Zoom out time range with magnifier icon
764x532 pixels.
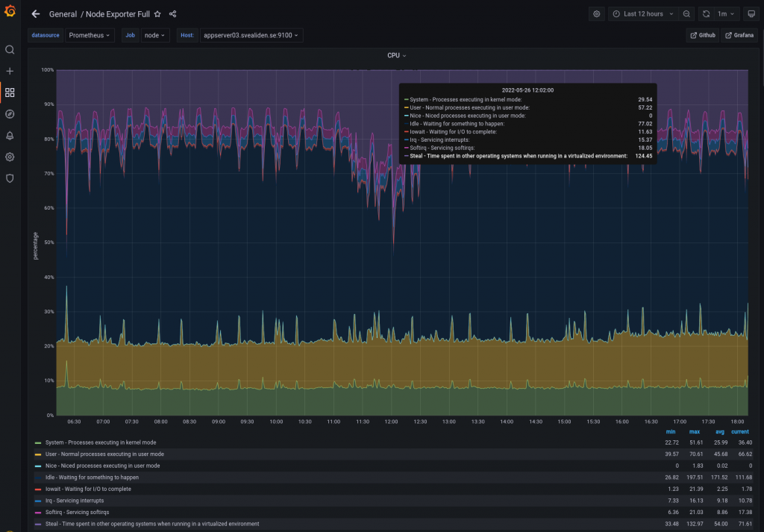point(686,14)
